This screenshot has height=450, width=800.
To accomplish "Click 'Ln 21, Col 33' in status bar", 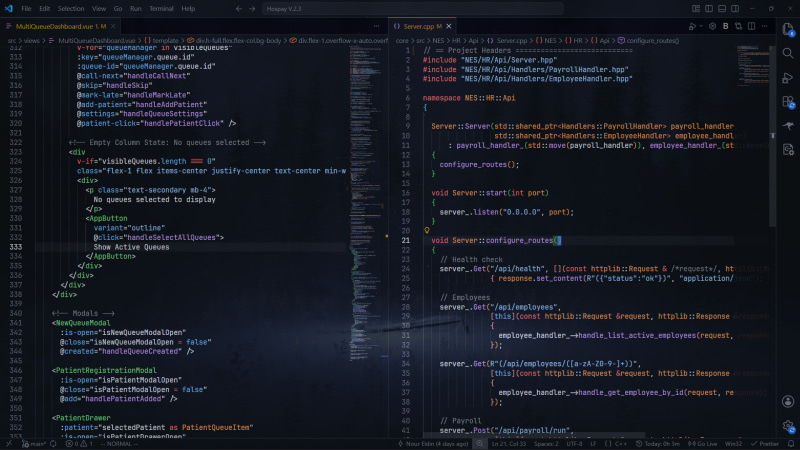I will (509, 444).
